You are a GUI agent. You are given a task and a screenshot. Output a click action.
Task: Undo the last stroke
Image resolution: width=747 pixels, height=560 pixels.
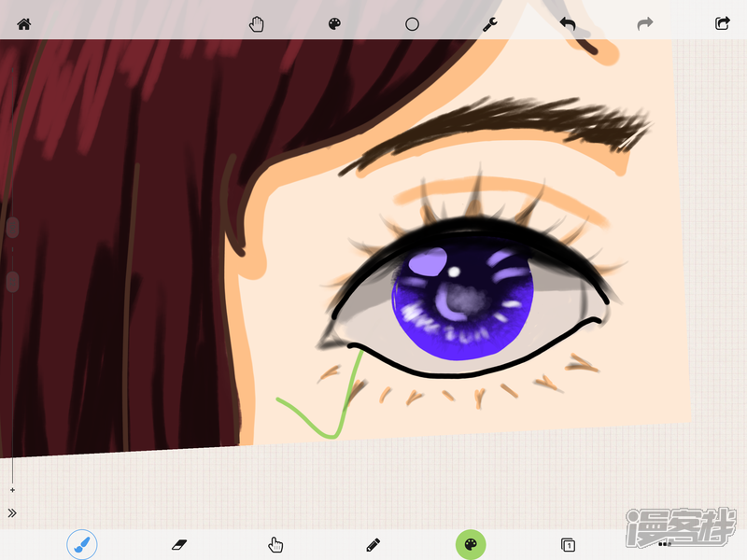click(x=568, y=23)
